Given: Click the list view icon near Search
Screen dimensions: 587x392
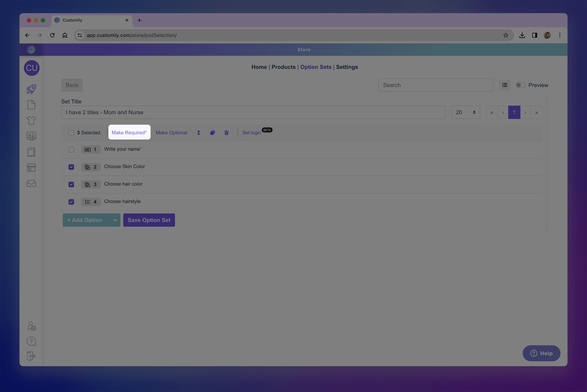Looking at the screenshot, I should [505, 85].
